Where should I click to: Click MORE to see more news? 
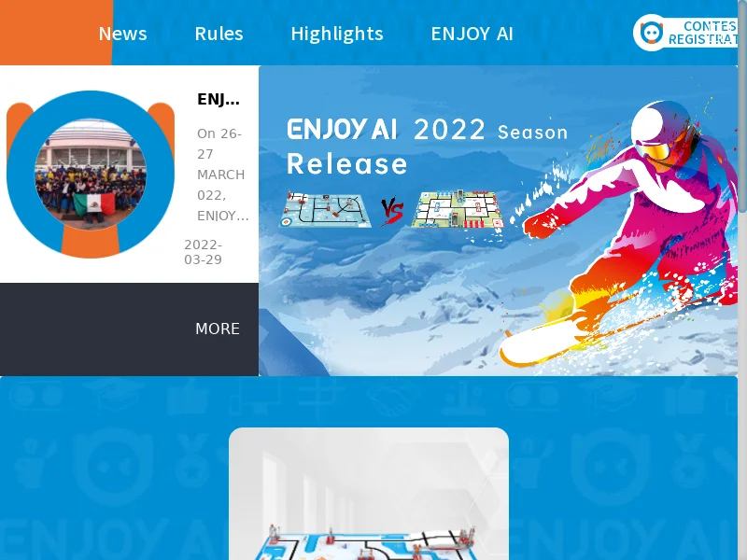pos(218,329)
